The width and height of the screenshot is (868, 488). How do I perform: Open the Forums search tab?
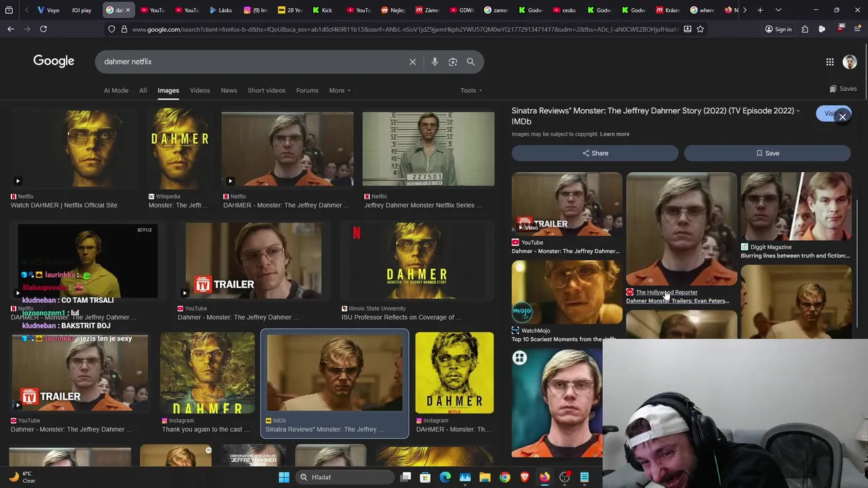(x=307, y=90)
